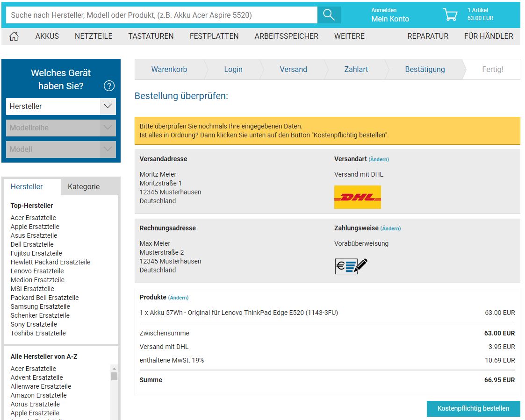
Task: Click the Kostenpflichtig bestellen button
Action: click(x=473, y=409)
